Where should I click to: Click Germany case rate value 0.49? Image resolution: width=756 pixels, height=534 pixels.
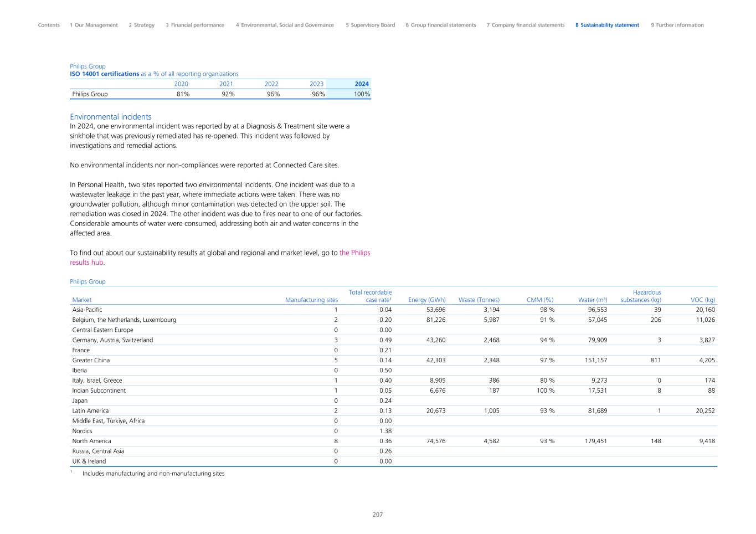385,340
